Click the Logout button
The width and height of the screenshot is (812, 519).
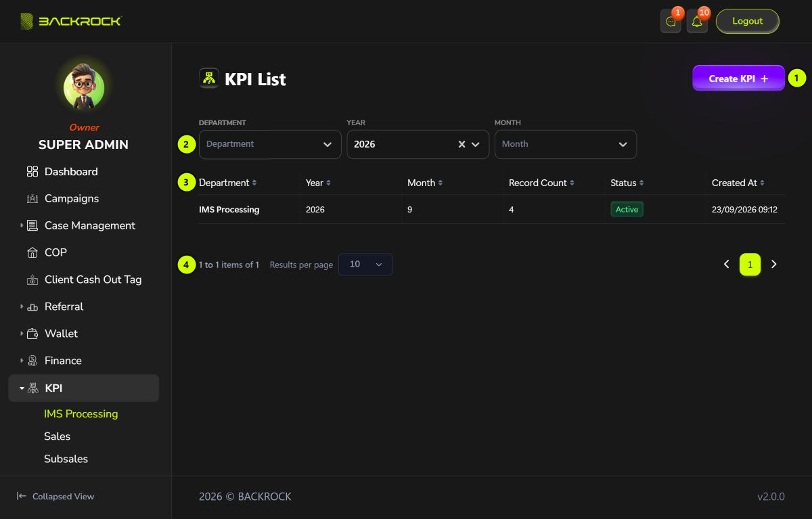748,21
